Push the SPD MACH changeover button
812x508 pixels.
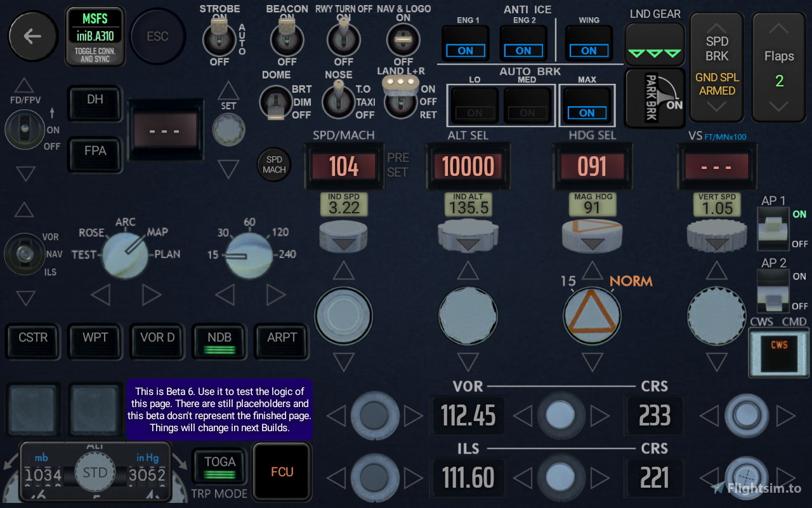pos(273,164)
